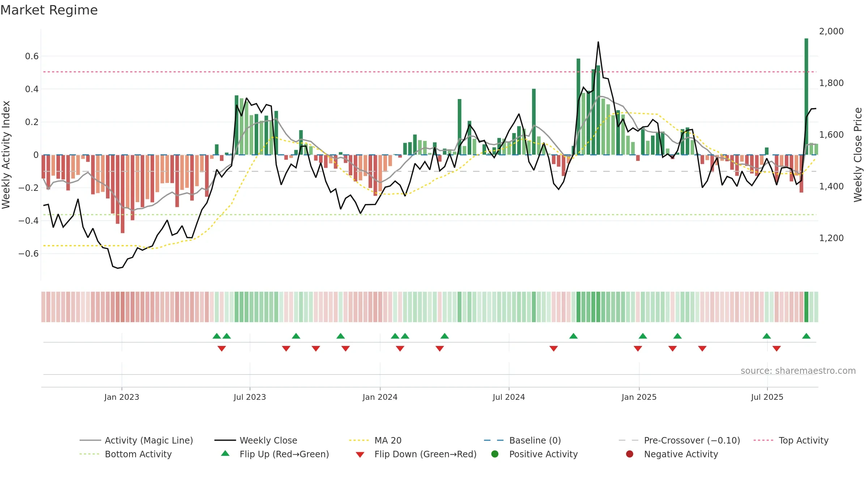The height and width of the screenshot is (488, 868).
Task: Toggle the Baseline (0) legend entry
Action: point(522,440)
